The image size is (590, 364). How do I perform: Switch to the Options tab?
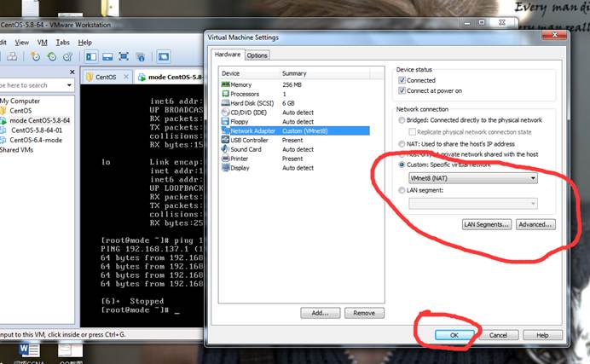[257, 55]
